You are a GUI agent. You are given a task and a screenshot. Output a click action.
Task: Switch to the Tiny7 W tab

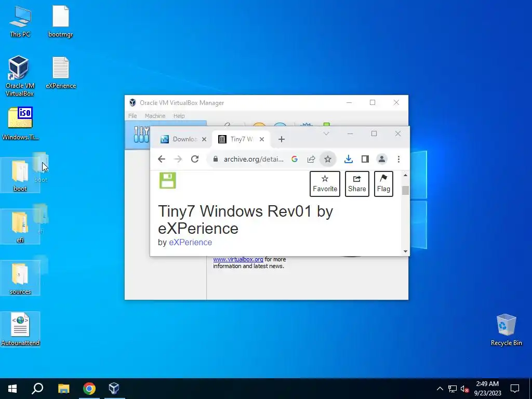(x=242, y=139)
